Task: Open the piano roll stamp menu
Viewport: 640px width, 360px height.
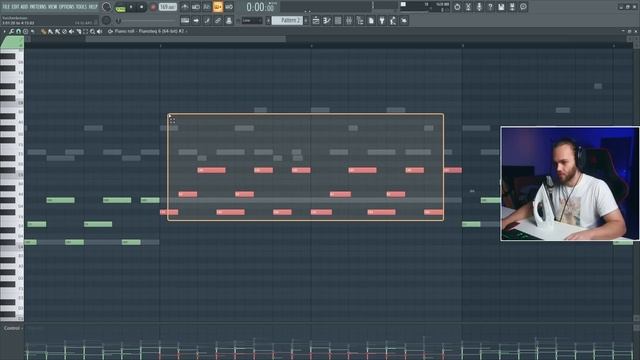Action: (x=25, y=31)
